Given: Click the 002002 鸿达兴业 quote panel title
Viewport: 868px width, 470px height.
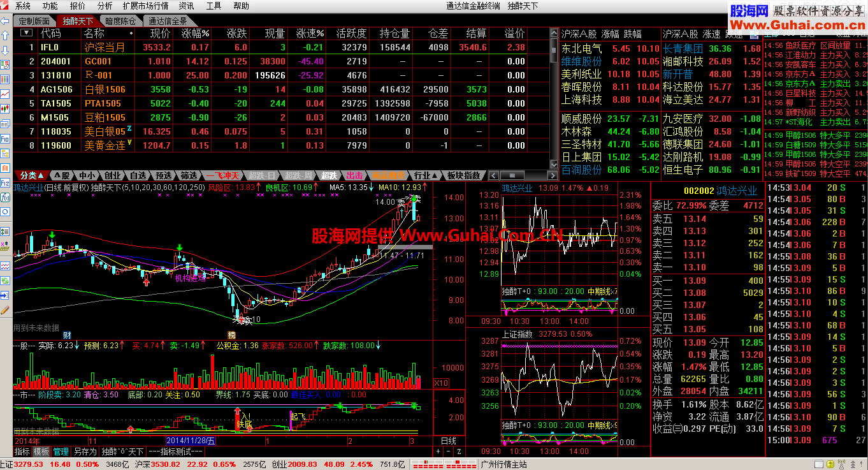Looking at the screenshot, I should click(720, 190).
